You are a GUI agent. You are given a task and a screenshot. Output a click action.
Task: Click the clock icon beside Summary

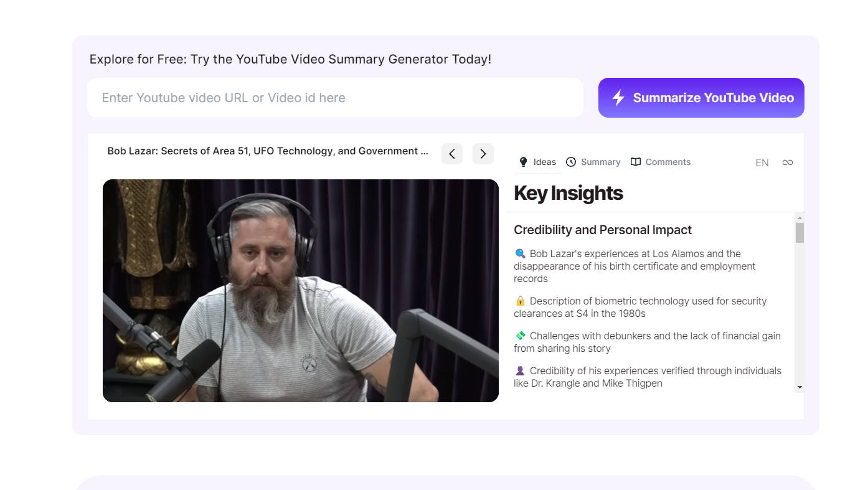pyautogui.click(x=571, y=162)
